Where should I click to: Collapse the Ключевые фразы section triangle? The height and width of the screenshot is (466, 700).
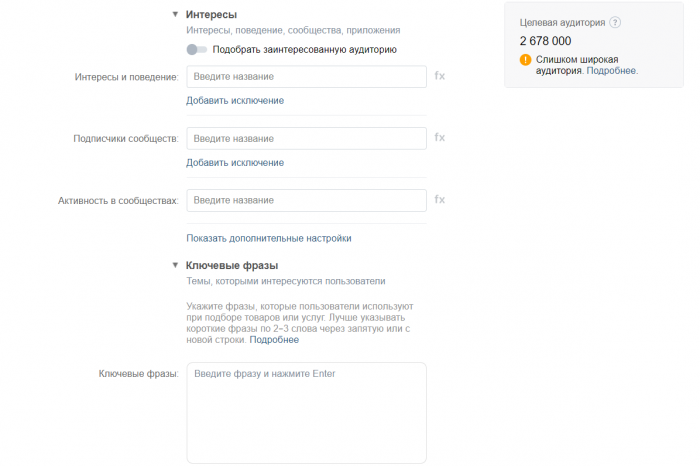[x=175, y=266]
